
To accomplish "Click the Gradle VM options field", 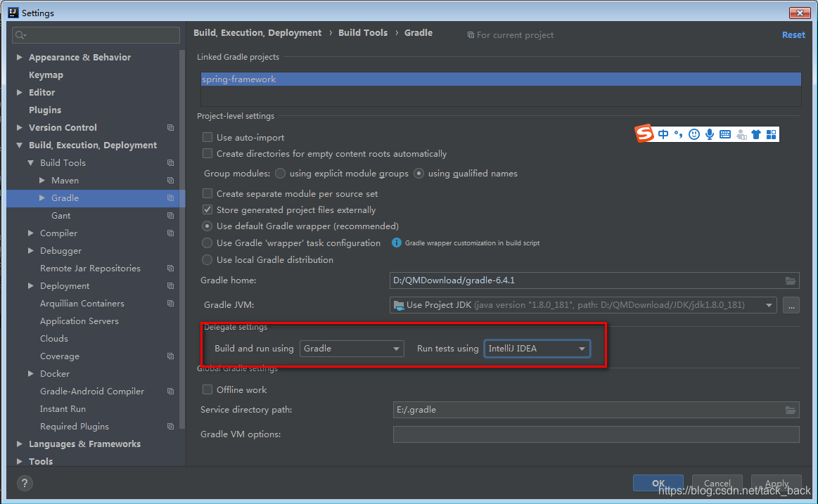I will [596, 434].
